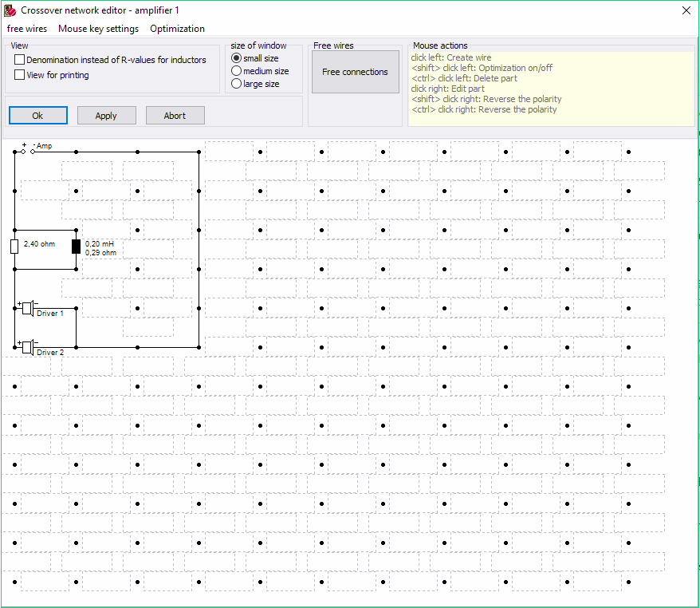Select the Driver 1 speaker symbol

(27, 308)
